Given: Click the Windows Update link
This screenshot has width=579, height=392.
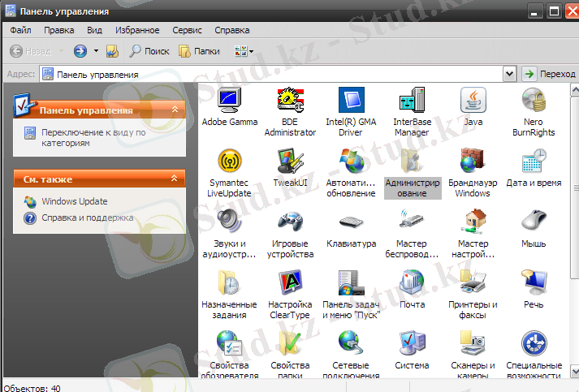Looking at the screenshot, I should [x=74, y=201].
